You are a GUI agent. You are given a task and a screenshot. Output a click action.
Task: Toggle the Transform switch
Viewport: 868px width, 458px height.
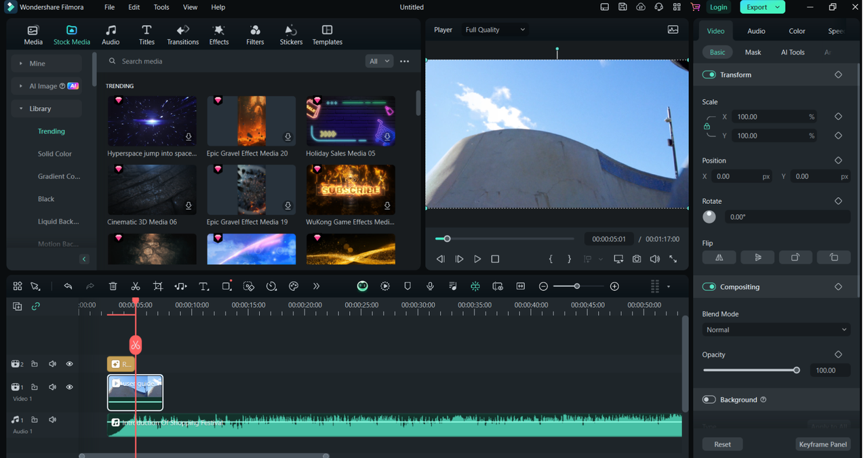[x=709, y=75]
